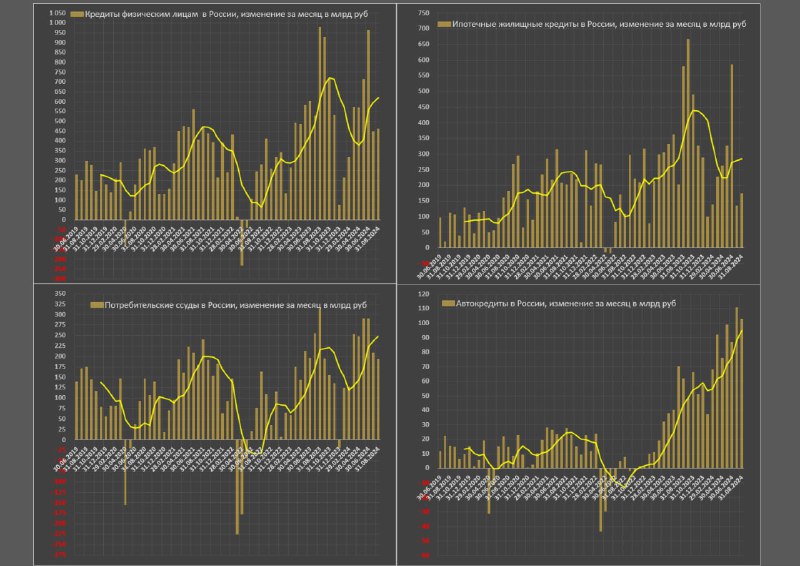This screenshot has width=800, height=566.
Task: Click the '30' y-axis label
Action: pos(426,424)
